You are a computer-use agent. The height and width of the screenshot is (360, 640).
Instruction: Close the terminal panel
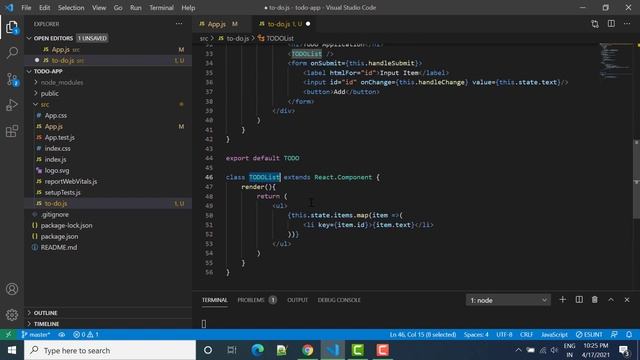pyautogui.click(x=627, y=300)
